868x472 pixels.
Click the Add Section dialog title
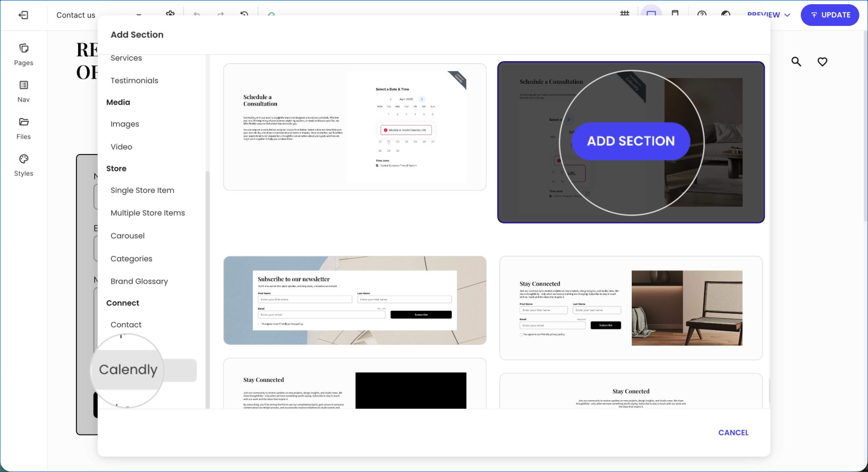point(137,35)
